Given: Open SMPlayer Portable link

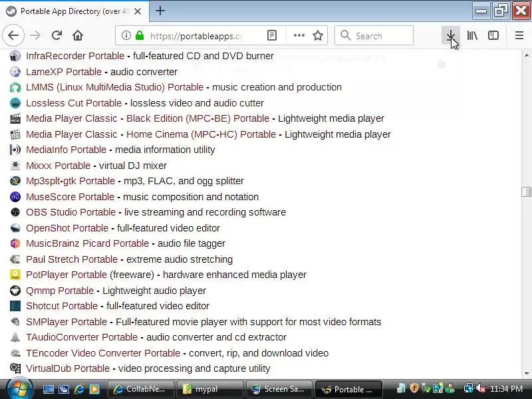Looking at the screenshot, I should click(x=66, y=322).
